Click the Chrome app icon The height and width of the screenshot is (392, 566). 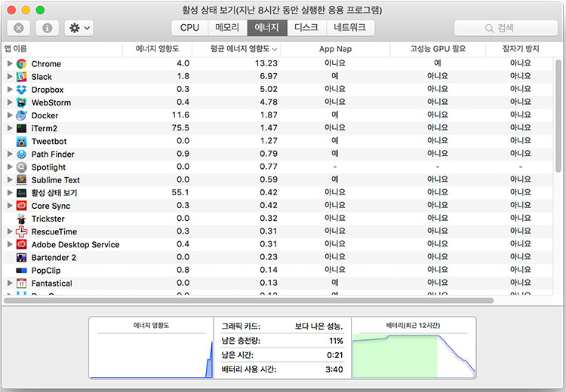coord(21,64)
